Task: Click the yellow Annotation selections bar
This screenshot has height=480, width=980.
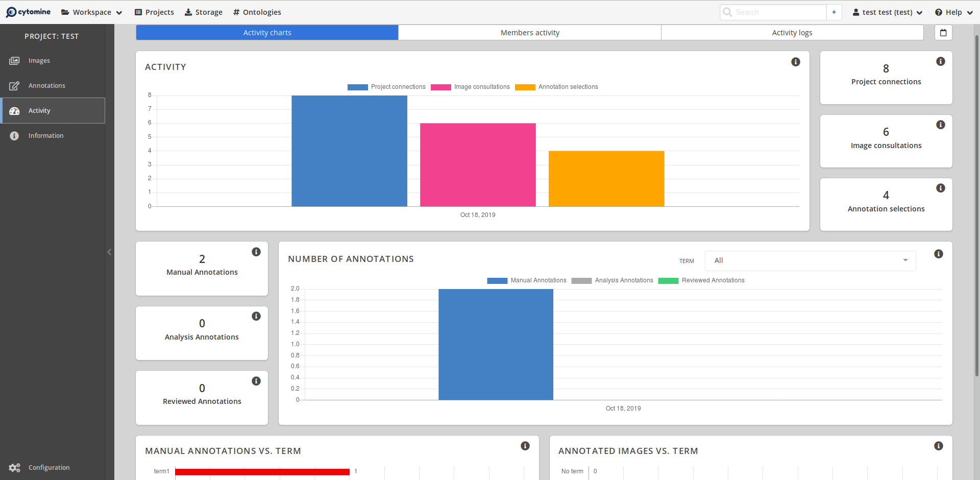Action: tap(606, 179)
